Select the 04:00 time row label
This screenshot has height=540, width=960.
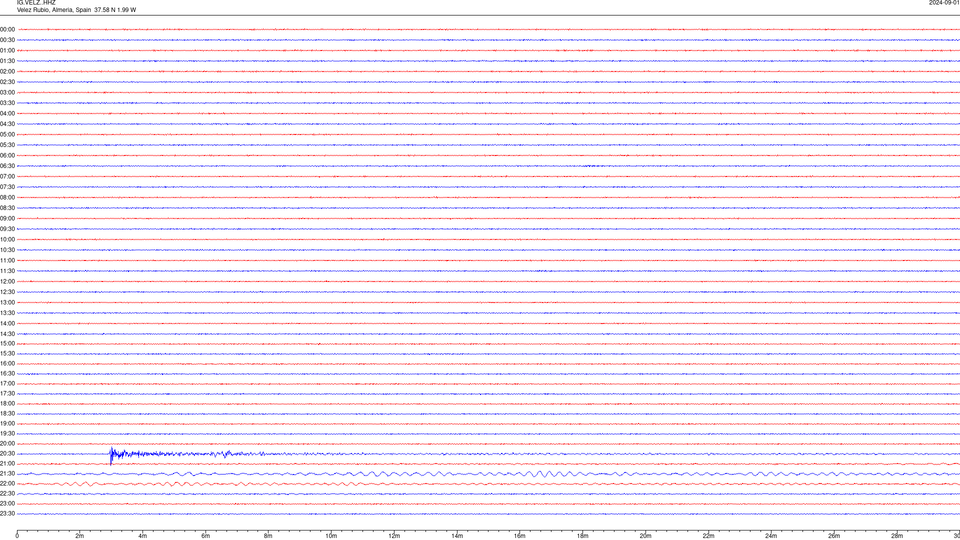[x=7, y=113]
